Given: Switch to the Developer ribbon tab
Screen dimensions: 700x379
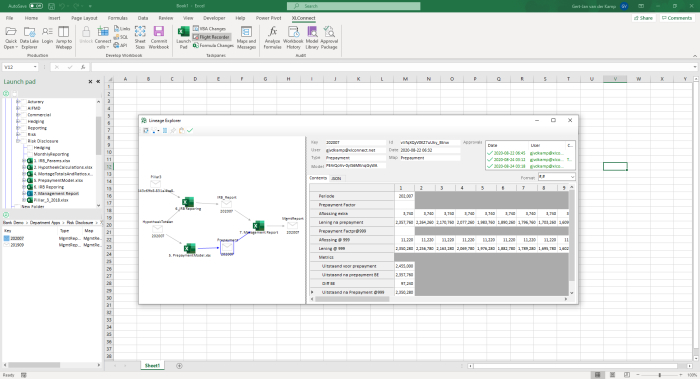Looking at the screenshot, I should [x=214, y=18].
